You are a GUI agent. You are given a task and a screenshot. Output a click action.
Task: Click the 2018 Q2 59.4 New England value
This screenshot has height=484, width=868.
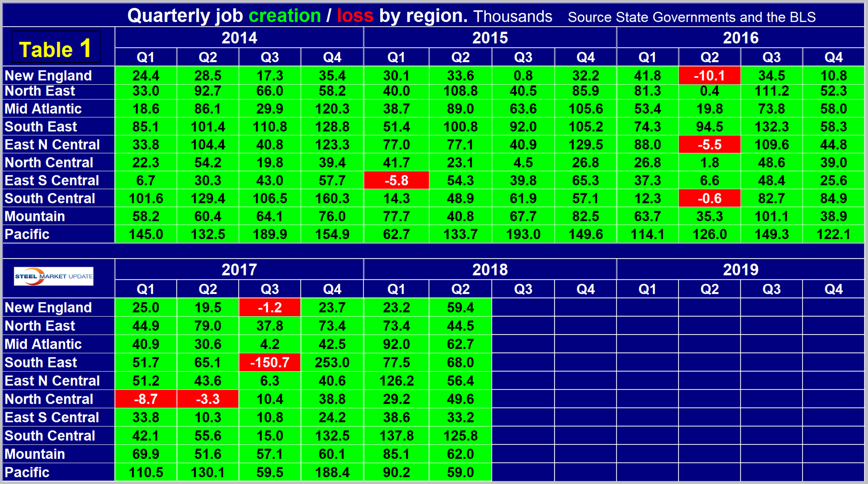460,307
